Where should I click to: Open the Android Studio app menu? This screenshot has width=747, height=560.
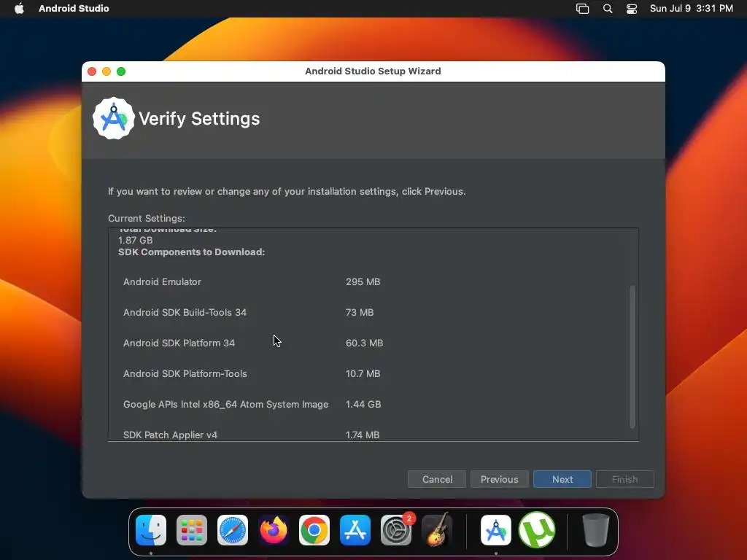coord(74,8)
